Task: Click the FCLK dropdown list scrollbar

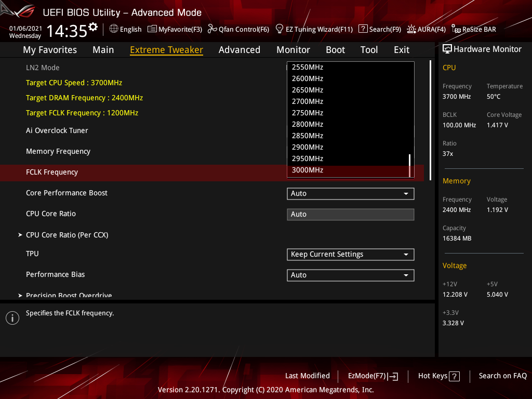Action: pyautogui.click(x=410, y=166)
